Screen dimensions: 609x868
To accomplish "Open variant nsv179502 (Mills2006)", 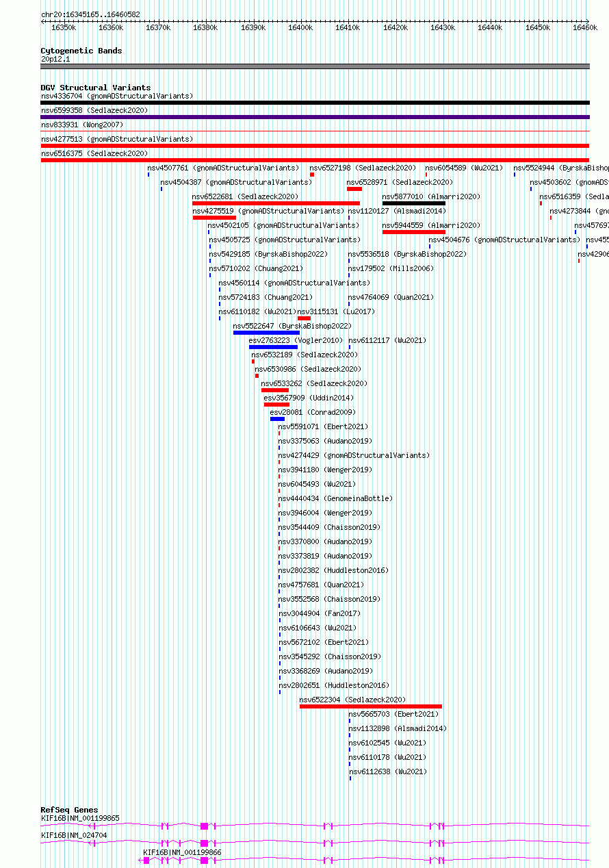I will (391, 268).
